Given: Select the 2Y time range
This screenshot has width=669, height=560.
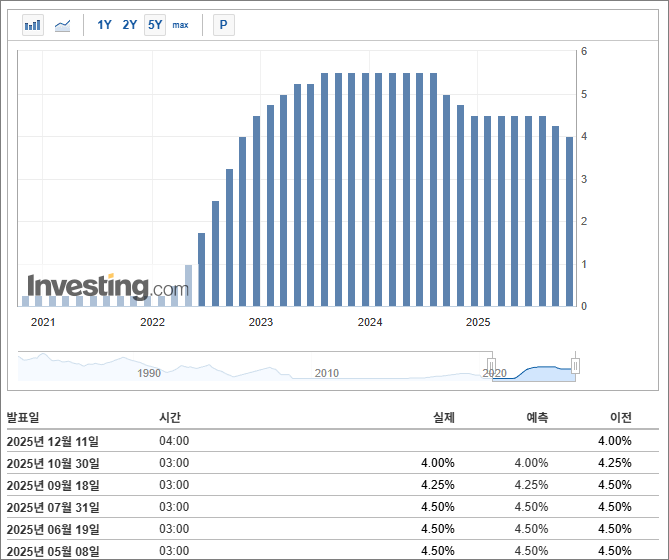Looking at the screenshot, I should 129,25.
